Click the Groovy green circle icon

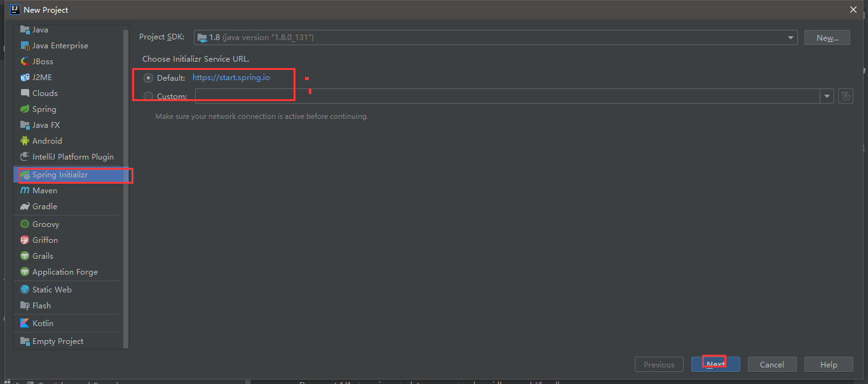[25, 224]
